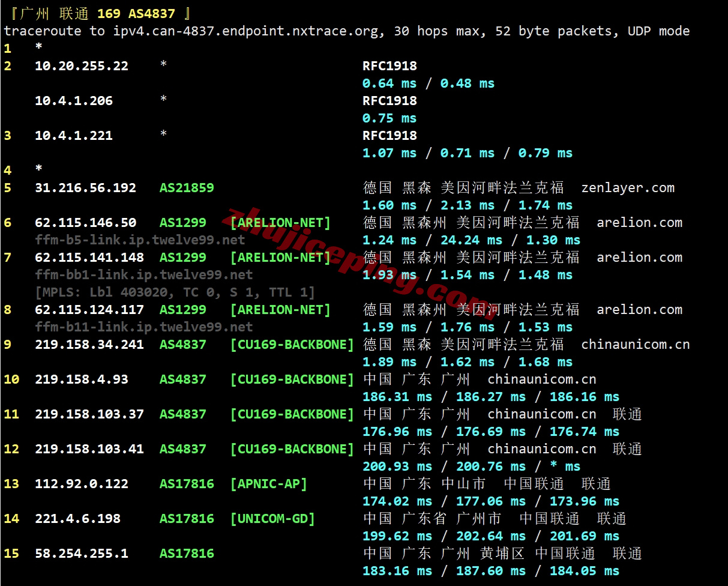Image resolution: width=728 pixels, height=586 pixels.
Task: Click latency 200.93 ms value
Action: (397, 467)
